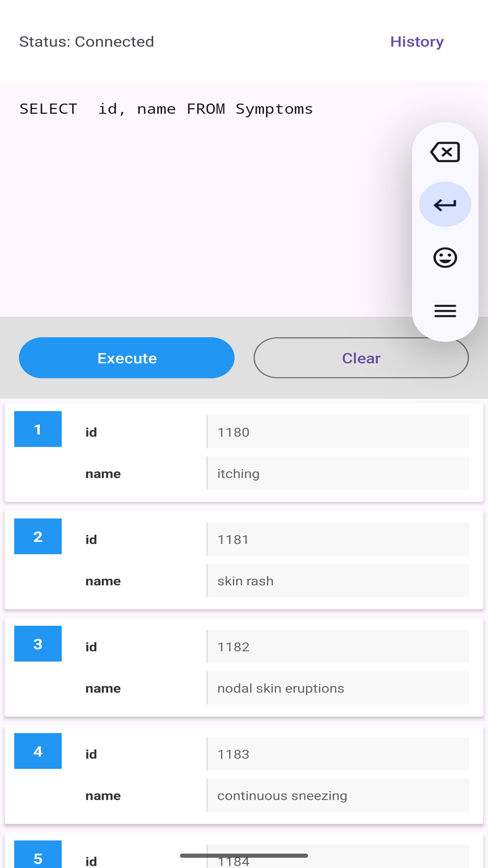
Task: Select the row 2 number badge
Action: coord(38,536)
